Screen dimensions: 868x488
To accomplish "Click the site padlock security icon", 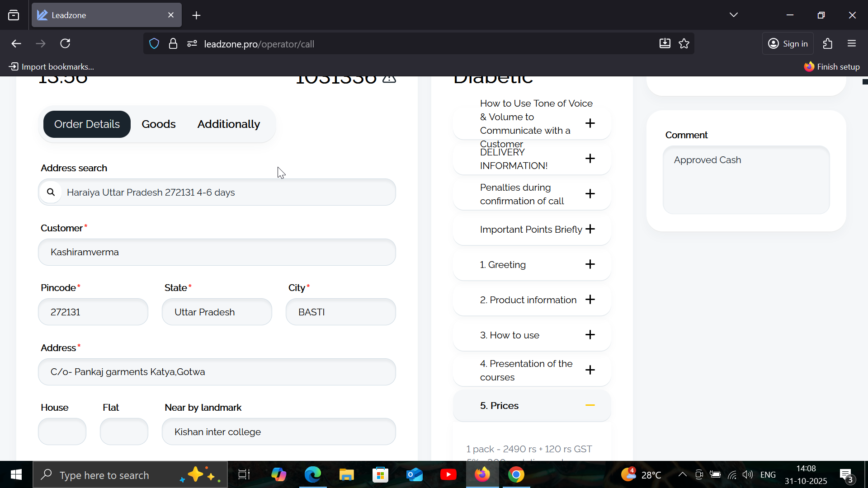I will click(173, 44).
